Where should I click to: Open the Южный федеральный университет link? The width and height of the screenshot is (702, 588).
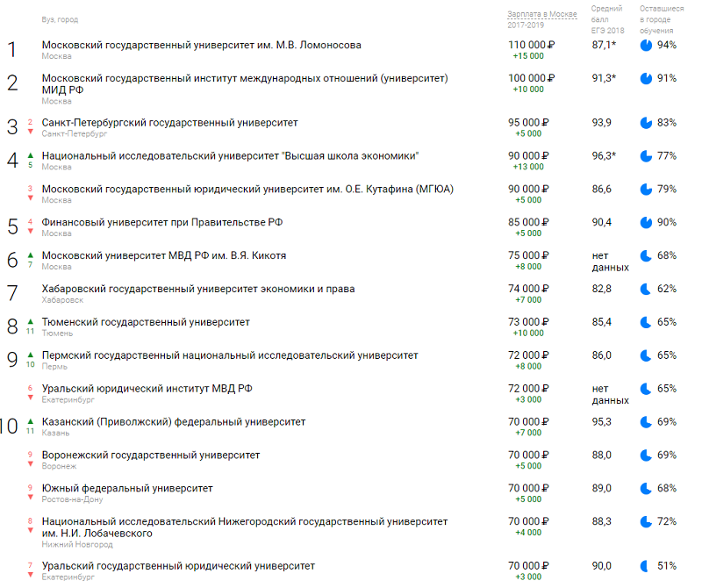[127, 488]
